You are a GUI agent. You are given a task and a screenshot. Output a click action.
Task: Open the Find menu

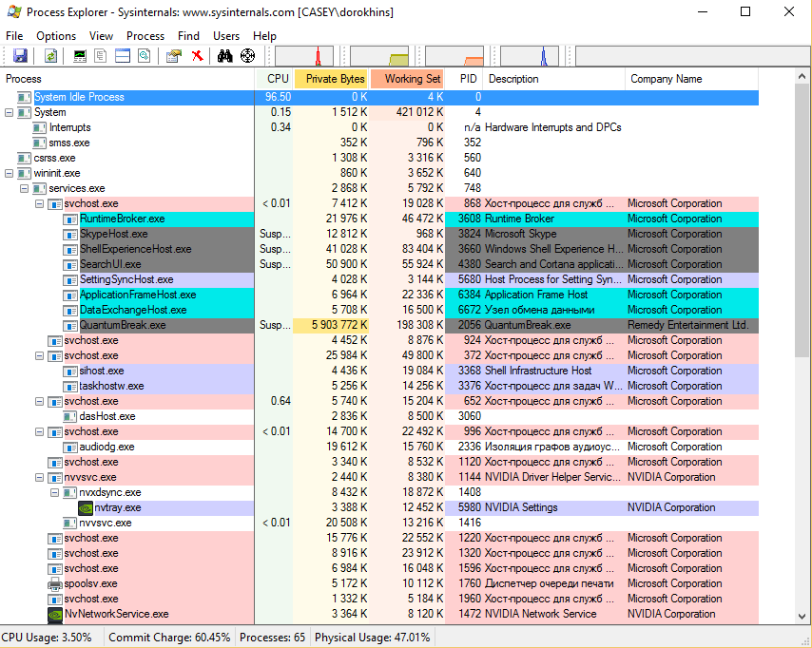click(188, 36)
